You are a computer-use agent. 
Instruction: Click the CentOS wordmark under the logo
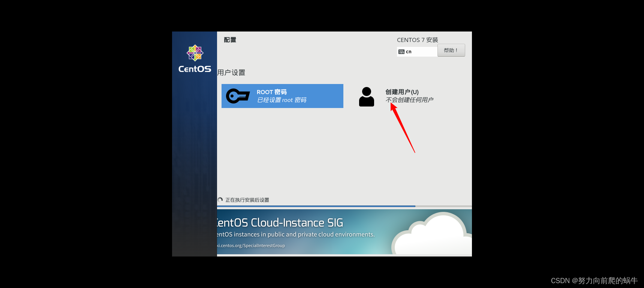[195, 69]
